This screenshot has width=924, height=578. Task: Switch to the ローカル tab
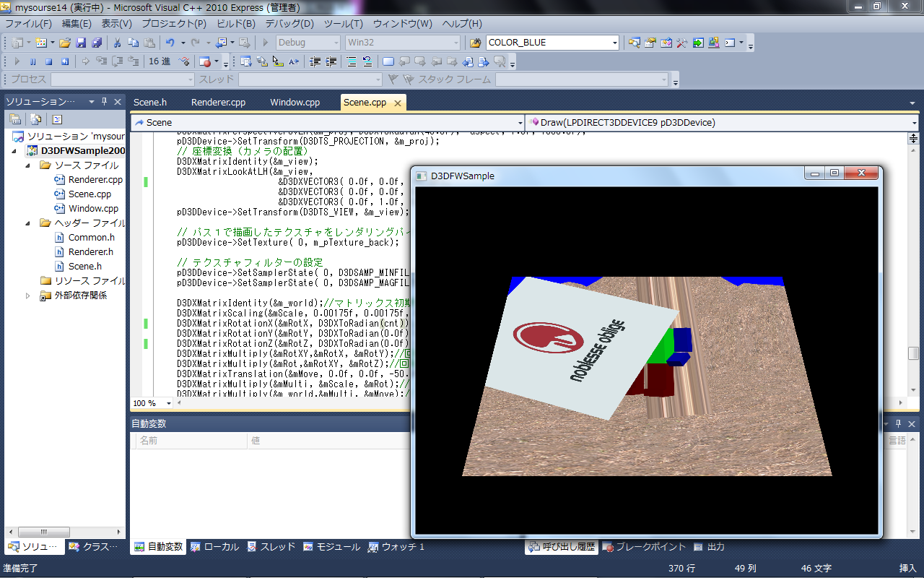point(214,547)
